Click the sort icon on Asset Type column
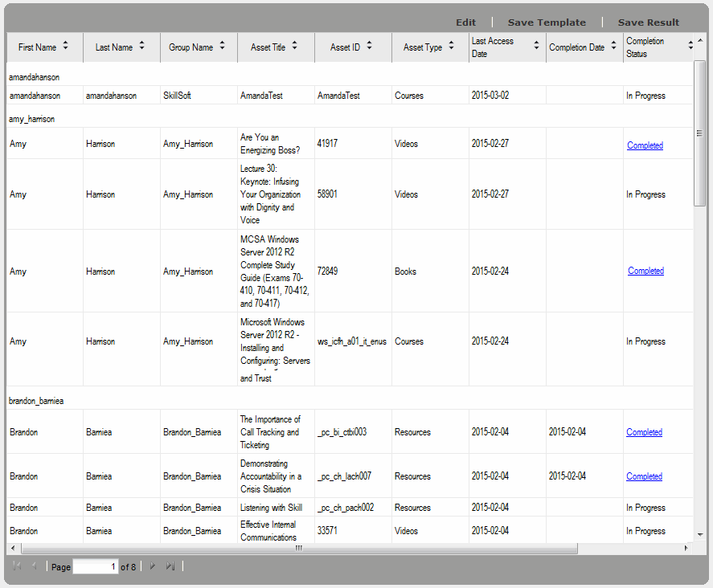This screenshot has width=713, height=588. pyautogui.click(x=451, y=47)
